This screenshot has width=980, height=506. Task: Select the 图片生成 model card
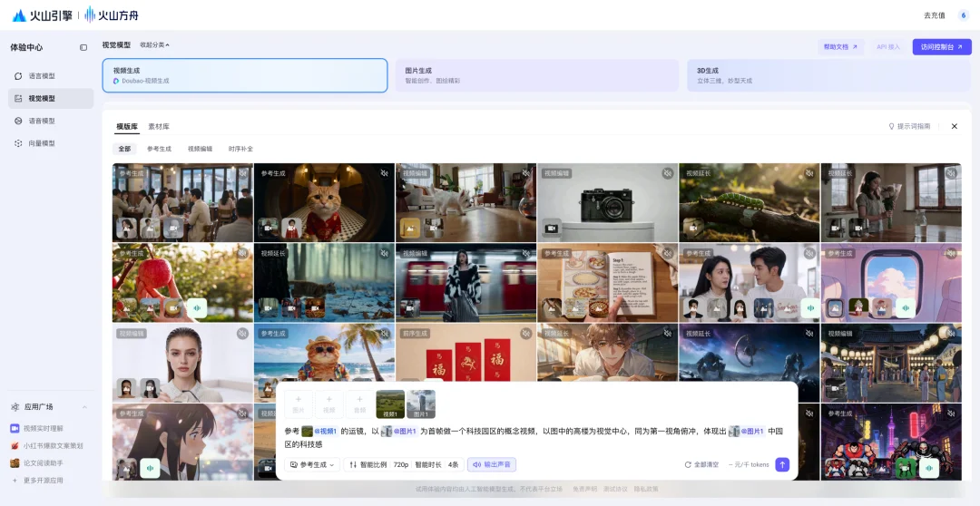pyautogui.click(x=537, y=75)
